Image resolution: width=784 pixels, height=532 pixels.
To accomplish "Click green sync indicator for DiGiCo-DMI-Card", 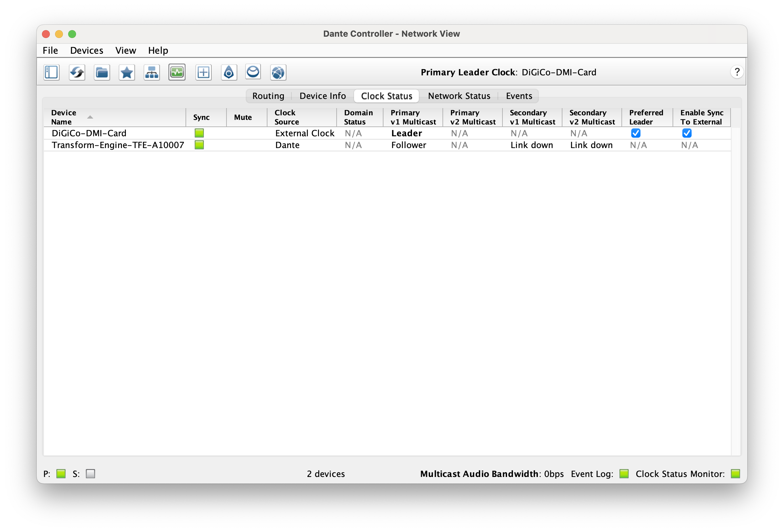I will (199, 133).
